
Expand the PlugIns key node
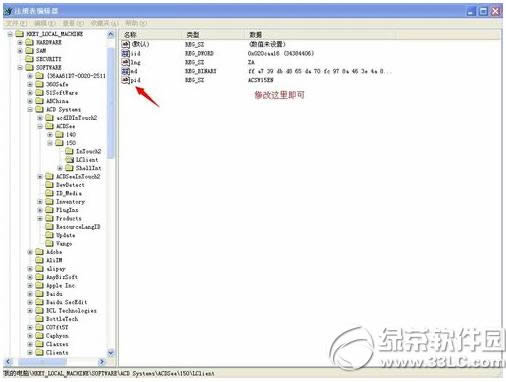pyautogui.click(x=40, y=210)
